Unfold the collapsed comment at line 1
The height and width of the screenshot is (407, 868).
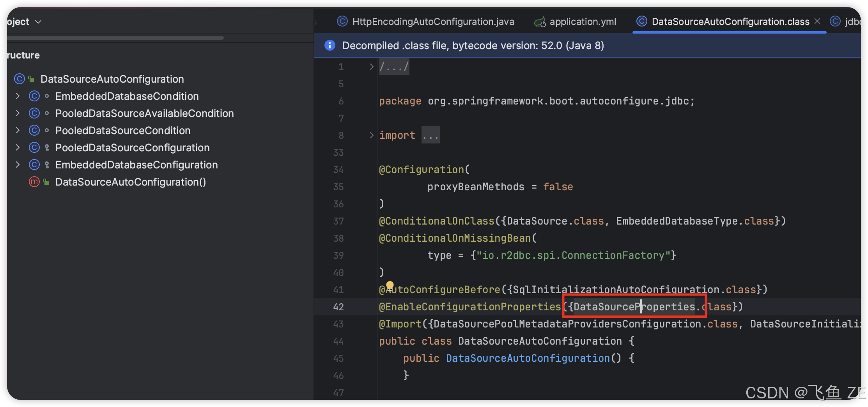371,67
